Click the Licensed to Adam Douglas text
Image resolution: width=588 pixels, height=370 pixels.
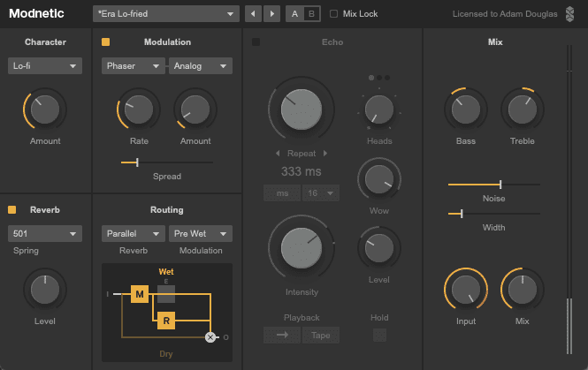click(x=505, y=14)
